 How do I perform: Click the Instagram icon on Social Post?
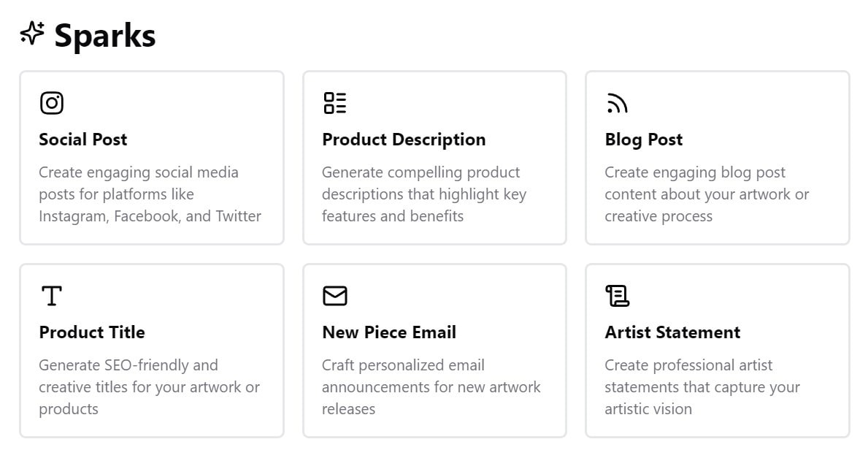(51, 103)
